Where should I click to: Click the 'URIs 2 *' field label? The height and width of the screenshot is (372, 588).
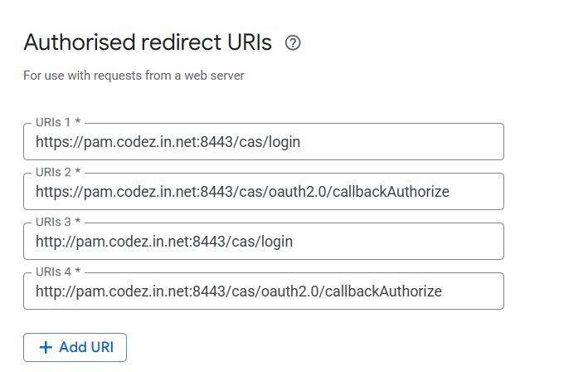pyautogui.click(x=57, y=172)
